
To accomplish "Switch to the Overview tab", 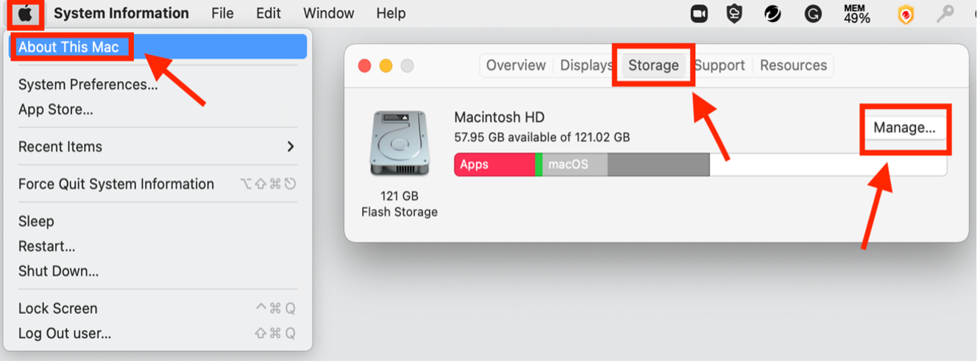I will pyautogui.click(x=516, y=65).
